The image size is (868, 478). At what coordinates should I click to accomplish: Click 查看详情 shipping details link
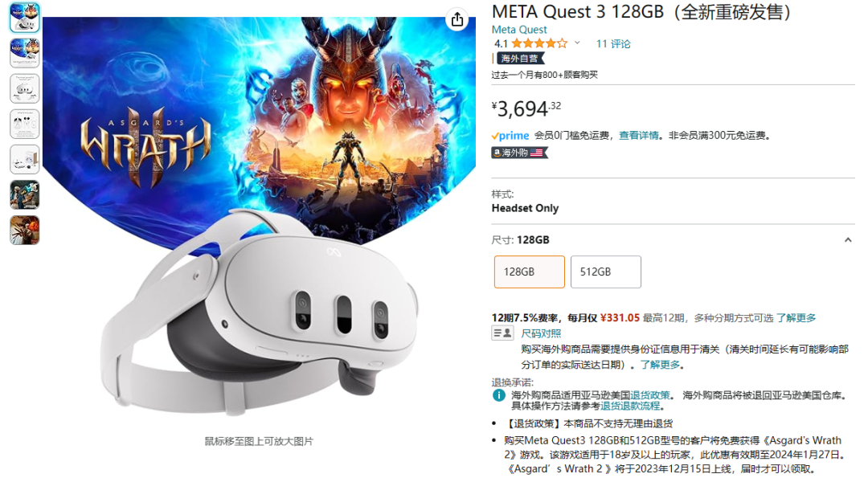pyautogui.click(x=639, y=136)
